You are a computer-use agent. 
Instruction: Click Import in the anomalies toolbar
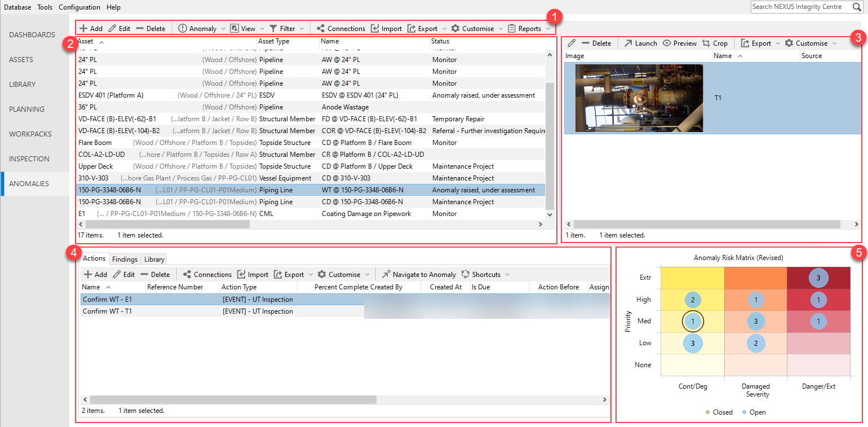click(386, 29)
